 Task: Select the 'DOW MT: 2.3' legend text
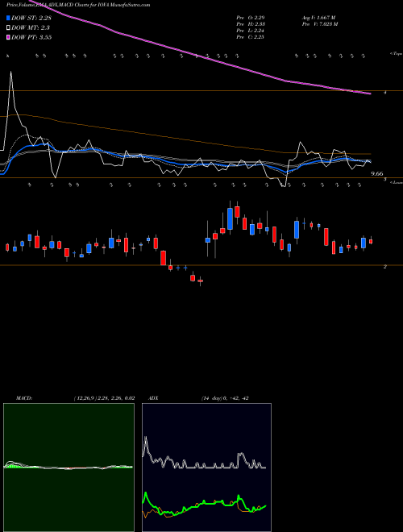pos(31,28)
